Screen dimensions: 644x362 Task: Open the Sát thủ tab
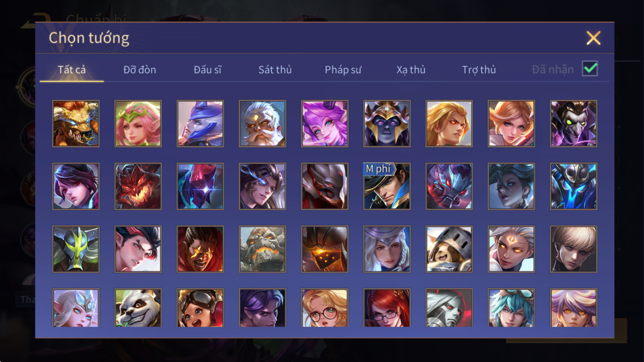275,70
